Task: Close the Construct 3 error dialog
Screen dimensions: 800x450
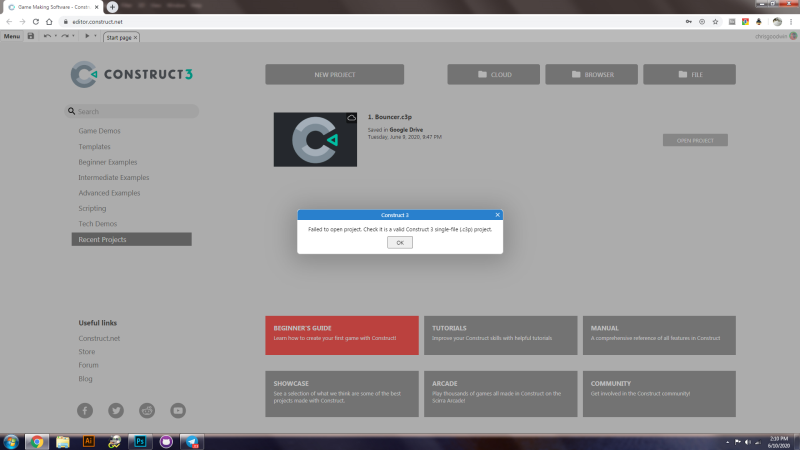Action: [x=497, y=215]
